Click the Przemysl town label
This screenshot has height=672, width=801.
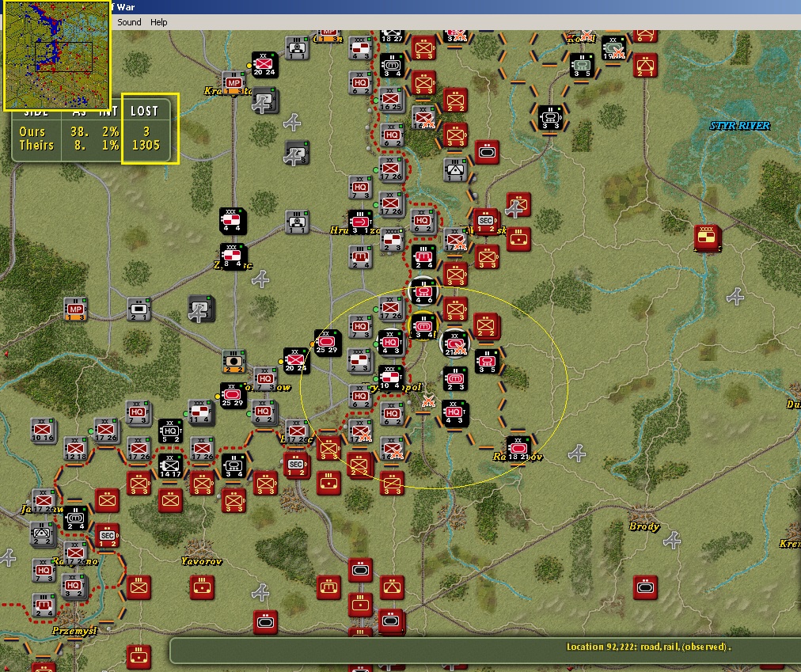[x=74, y=631]
